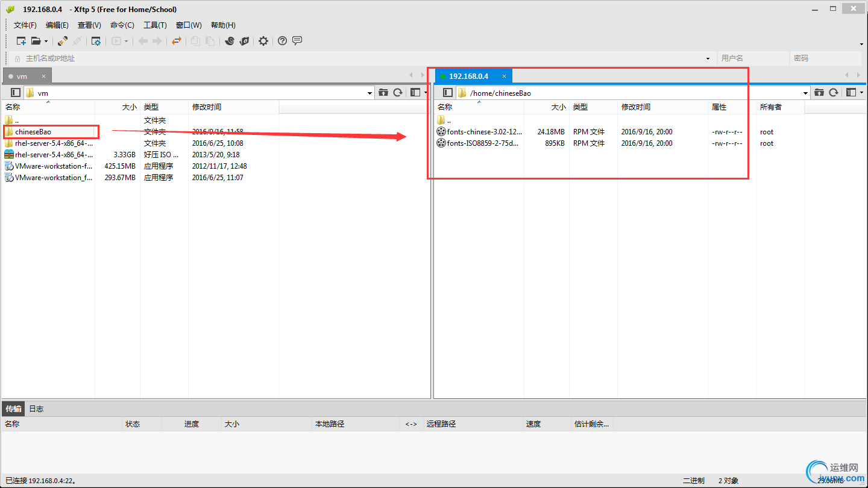
Task: Select fonts-ISO8859-2-75d RPM file
Action: tap(478, 143)
